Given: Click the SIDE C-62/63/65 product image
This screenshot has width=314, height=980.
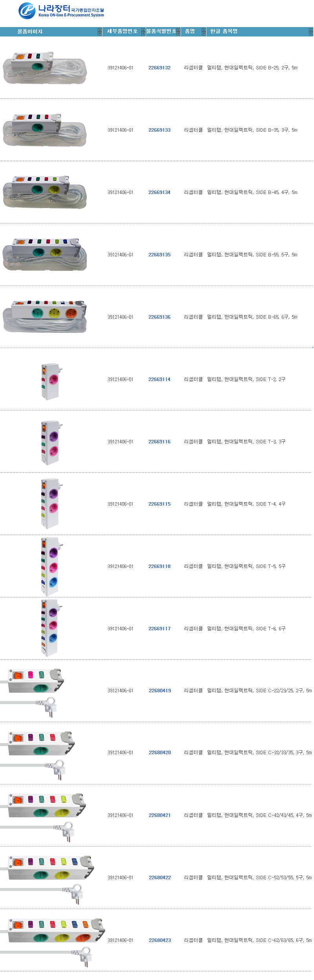Looking at the screenshot, I should [x=53, y=940].
